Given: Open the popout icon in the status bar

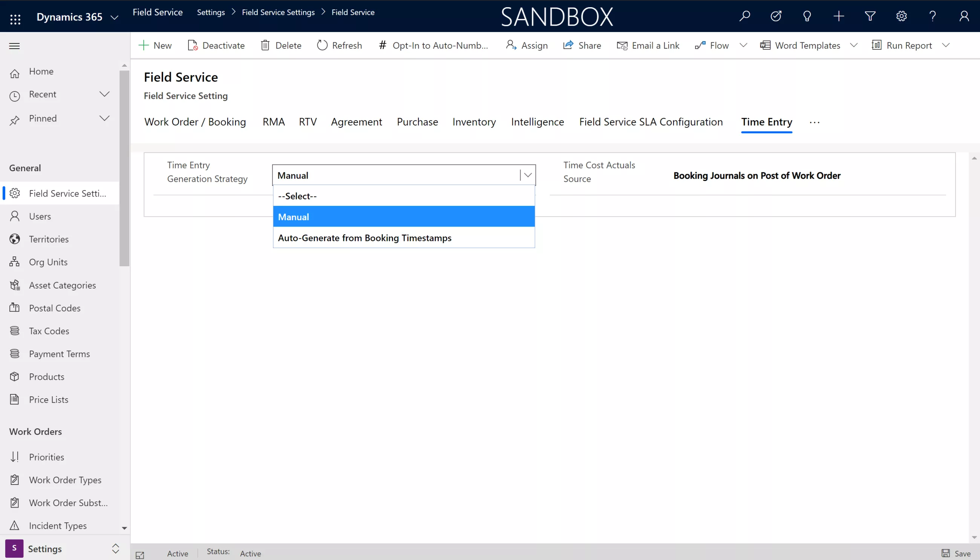Looking at the screenshot, I should tap(140, 555).
